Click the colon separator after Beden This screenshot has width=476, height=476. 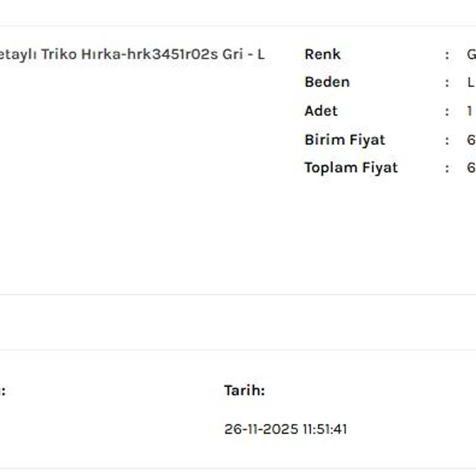click(x=447, y=82)
